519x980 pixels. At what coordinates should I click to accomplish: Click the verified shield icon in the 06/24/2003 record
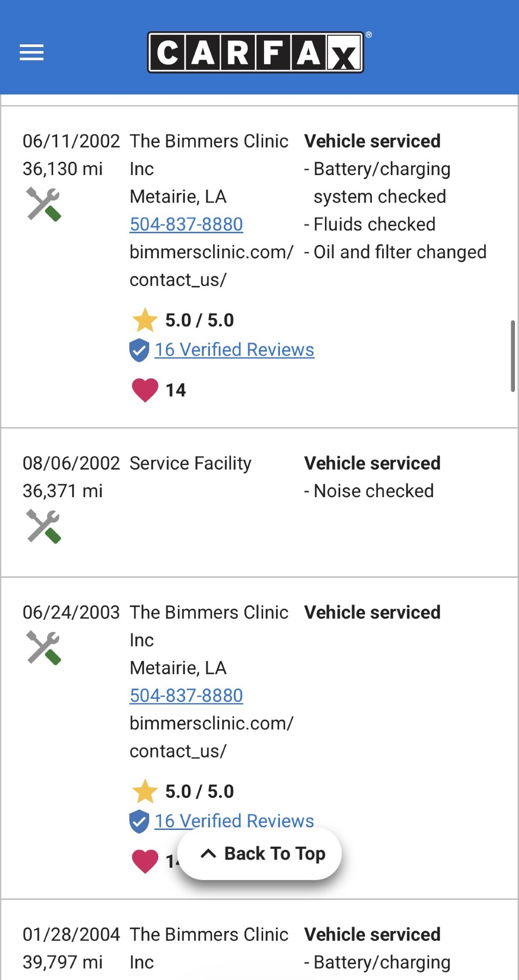[139, 821]
